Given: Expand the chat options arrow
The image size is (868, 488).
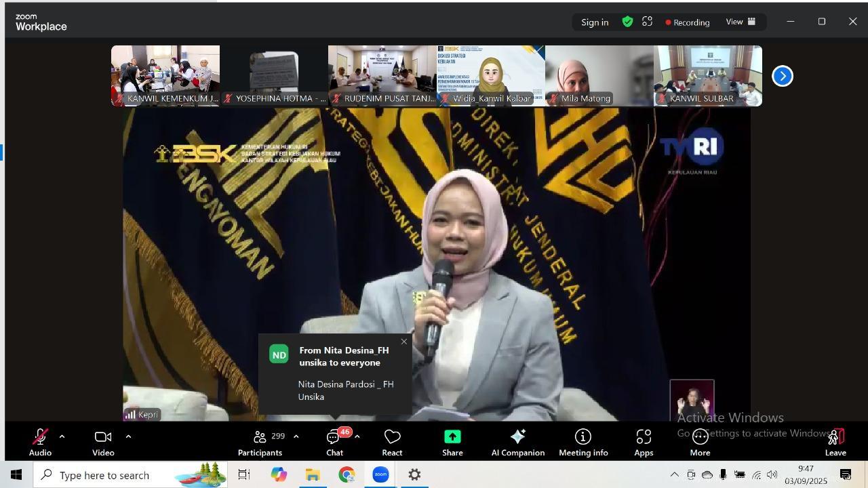Looking at the screenshot, I should (x=357, y=436).
